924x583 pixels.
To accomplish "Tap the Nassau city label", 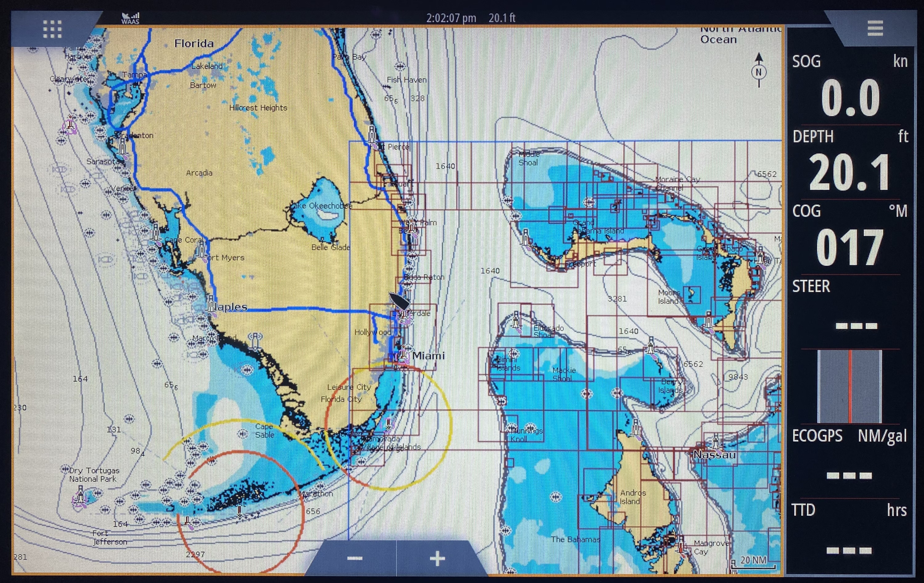I will [714, 455].
